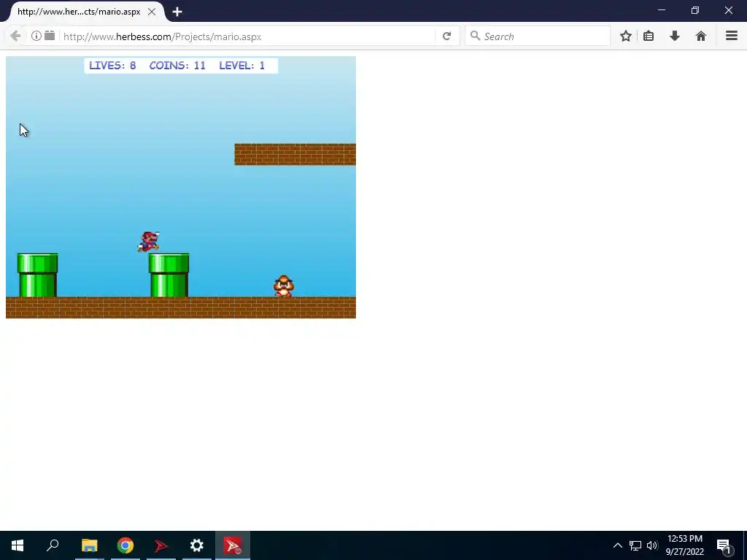Open the hamburger menu
This screenshot has width=747, height=560.
click(x=732, y=36)
